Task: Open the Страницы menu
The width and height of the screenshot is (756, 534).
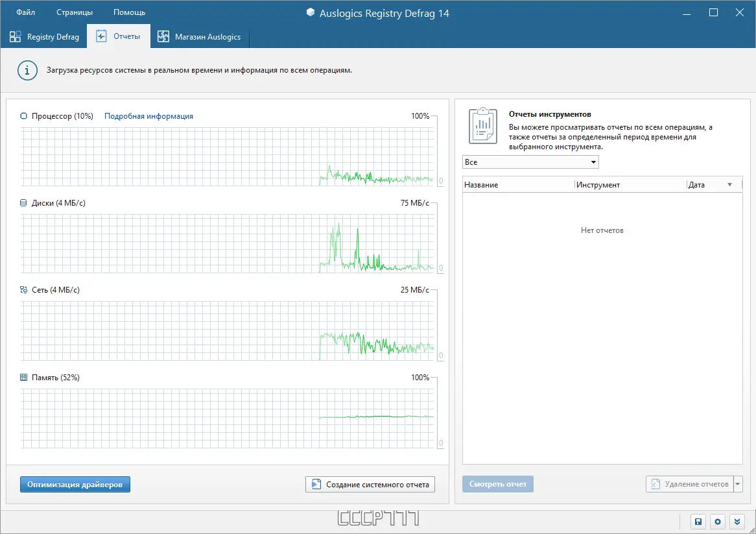Action: (75, 12)
